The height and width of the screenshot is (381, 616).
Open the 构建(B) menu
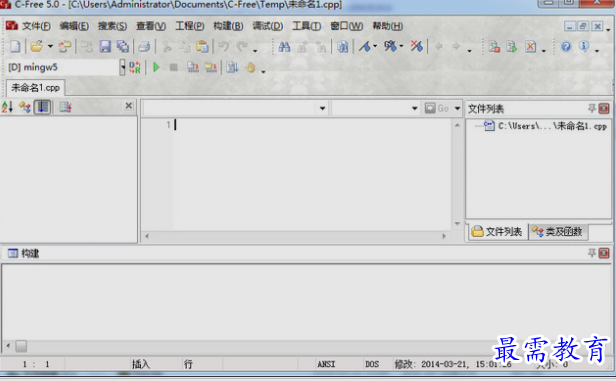click(228, 26)
